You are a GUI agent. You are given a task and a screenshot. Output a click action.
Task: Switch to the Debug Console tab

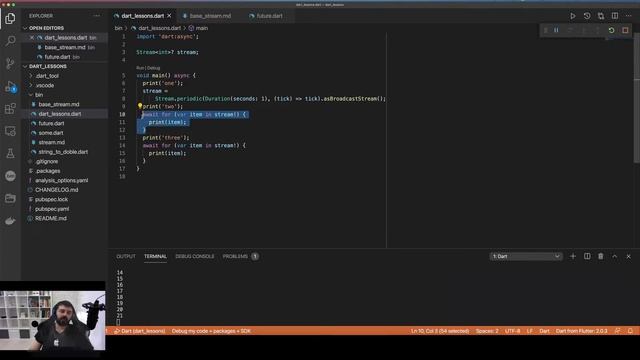coord(195,256)
